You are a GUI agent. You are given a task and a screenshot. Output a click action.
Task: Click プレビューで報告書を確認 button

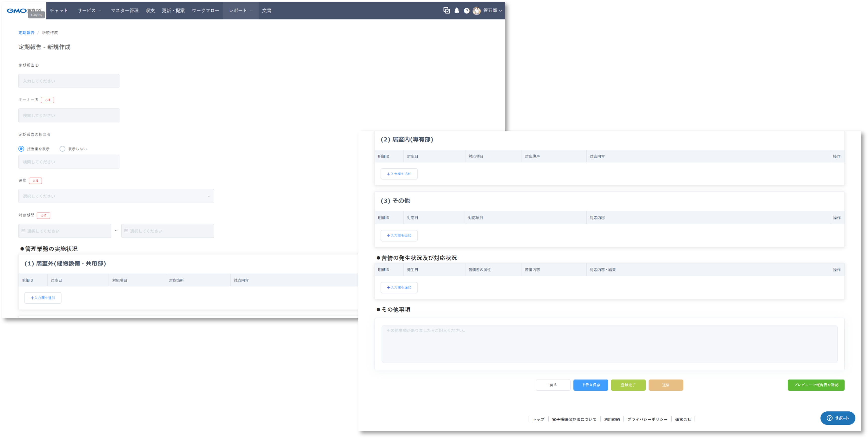point(816,385)
